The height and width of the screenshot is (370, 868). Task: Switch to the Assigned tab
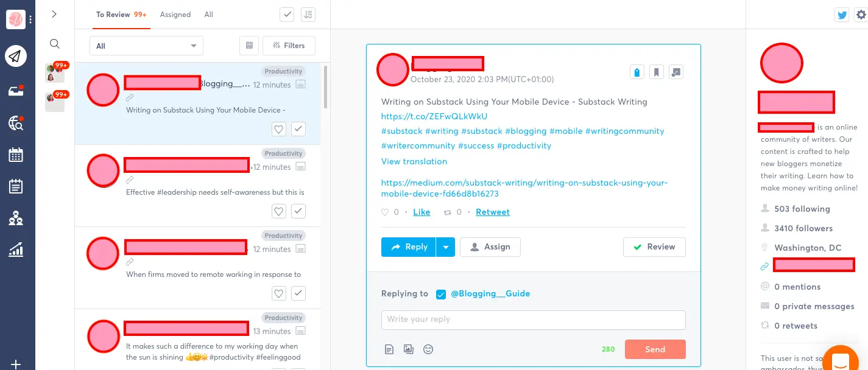click(x=175, y=15)
